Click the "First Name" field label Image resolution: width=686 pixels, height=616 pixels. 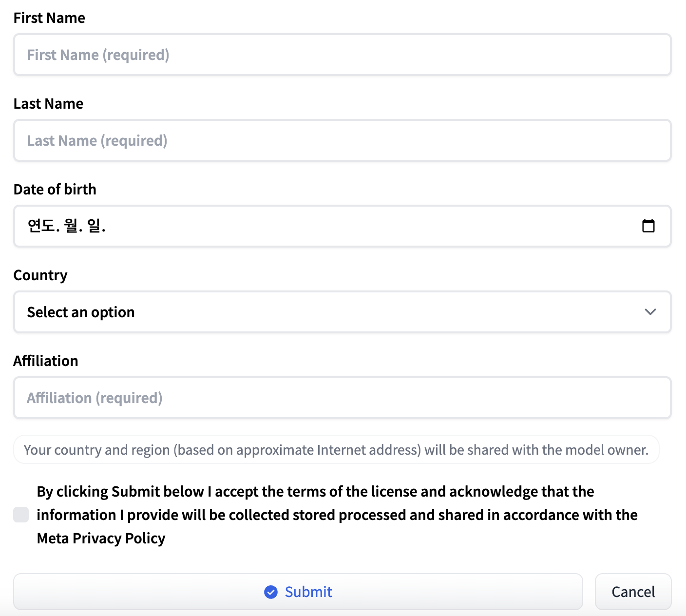[x=49, y=18]
